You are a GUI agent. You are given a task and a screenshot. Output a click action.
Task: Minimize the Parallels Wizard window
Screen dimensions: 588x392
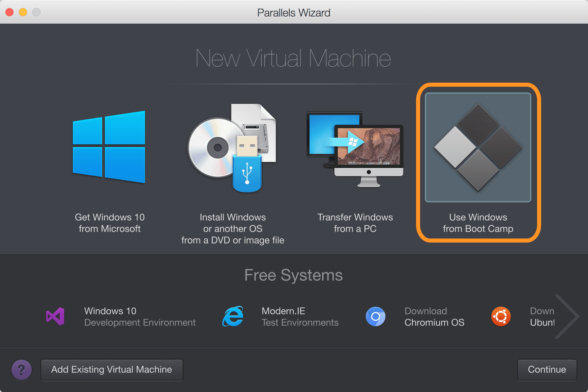(23, 12)
